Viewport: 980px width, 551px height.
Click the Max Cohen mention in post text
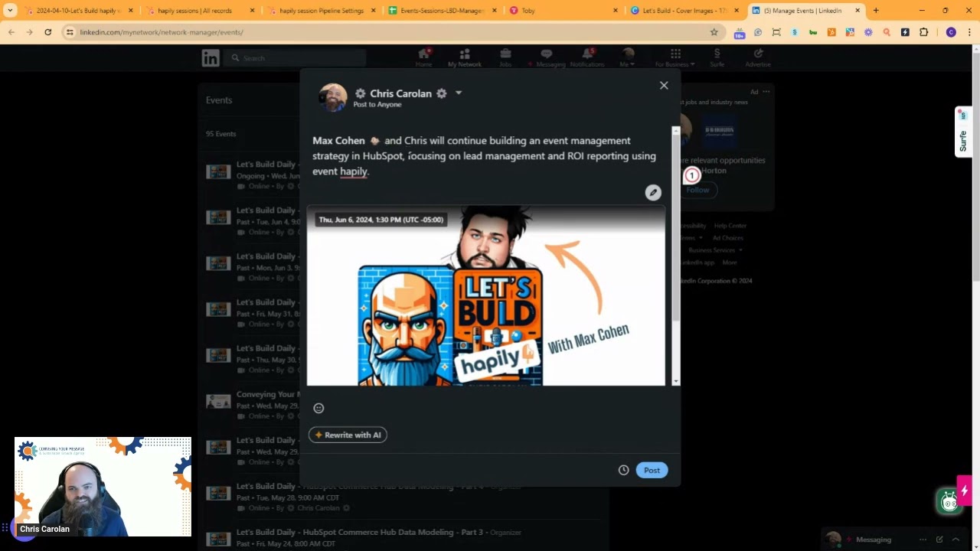point(338,141)
